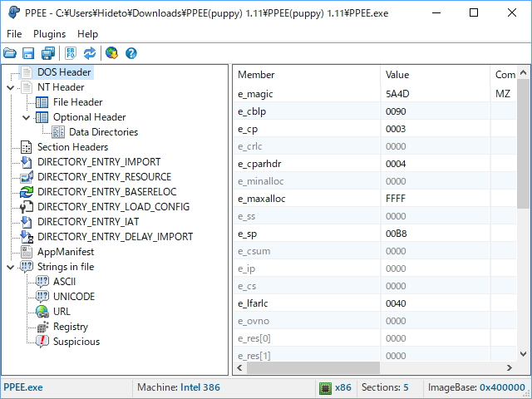Click the Print toolbar icon
The image size is (532, 399).
(x=48, y=53)
